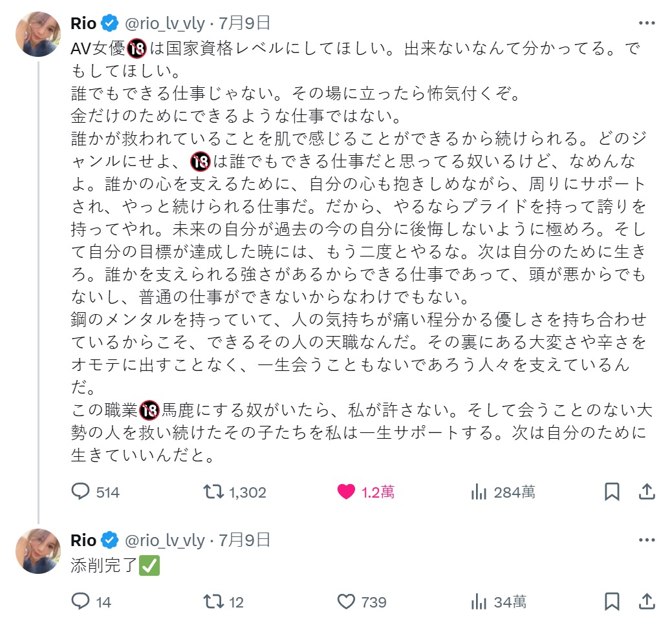This screenshot has width=672, height=623.
Task: Like the 添削完了 post
Action: click(x=347, y=602)
